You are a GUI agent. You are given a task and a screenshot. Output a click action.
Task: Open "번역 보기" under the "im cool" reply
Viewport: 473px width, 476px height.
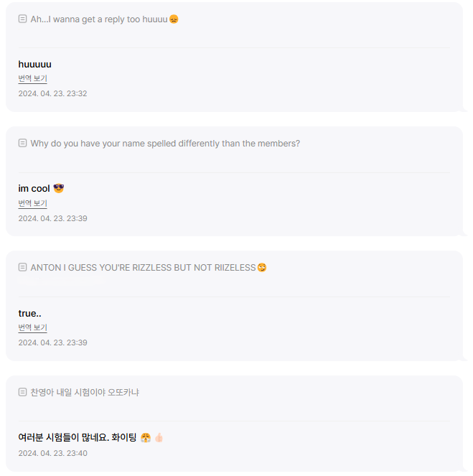32,204
